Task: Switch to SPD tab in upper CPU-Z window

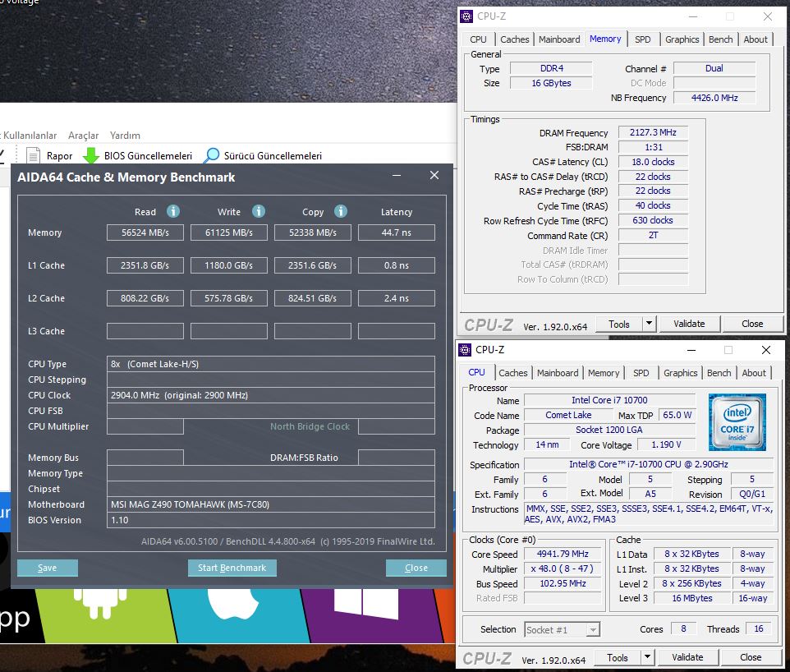Action: (x=642, y=39)
